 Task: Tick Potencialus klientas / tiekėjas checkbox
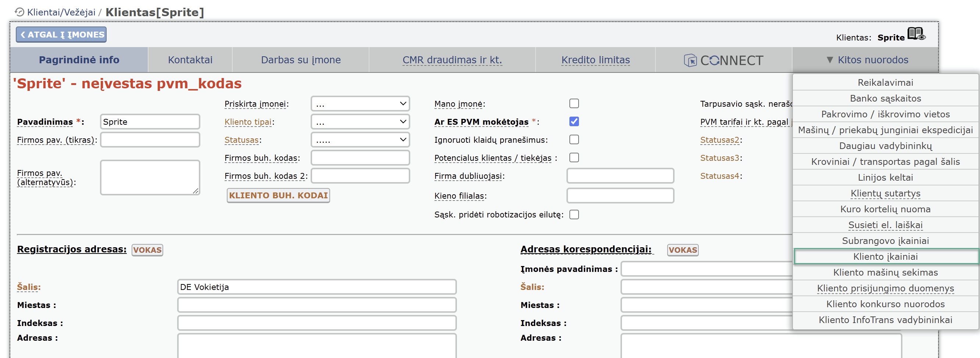coord(574,158)
